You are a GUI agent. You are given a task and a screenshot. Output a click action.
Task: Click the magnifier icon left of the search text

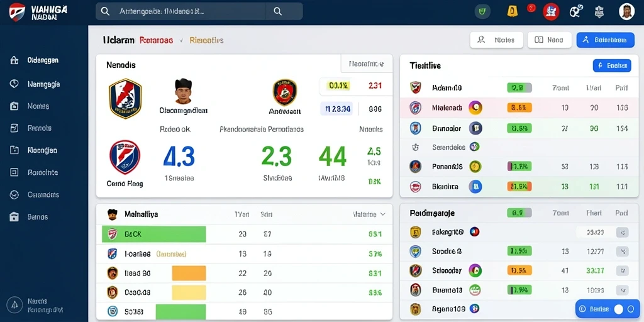(x=105, y=11)
